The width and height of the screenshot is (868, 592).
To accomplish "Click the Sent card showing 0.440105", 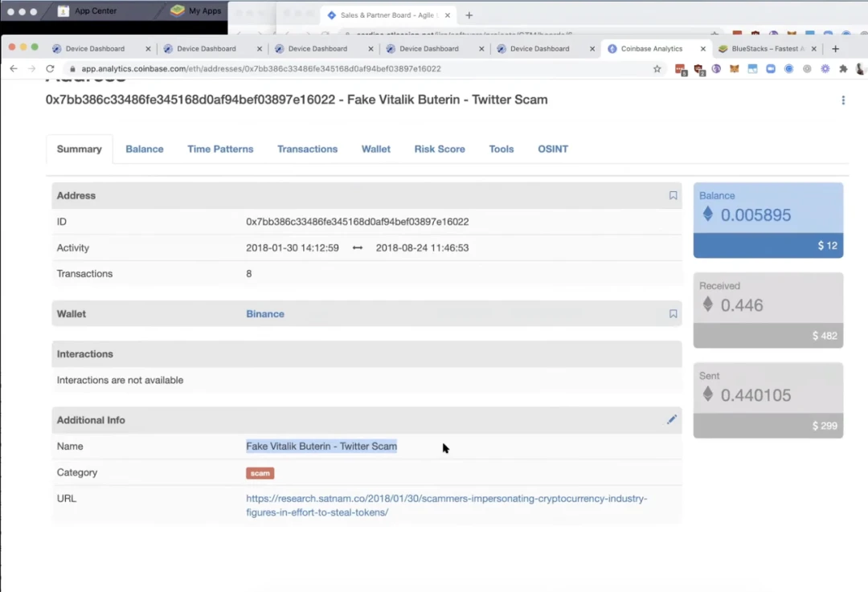I will (x=768, y=401).
